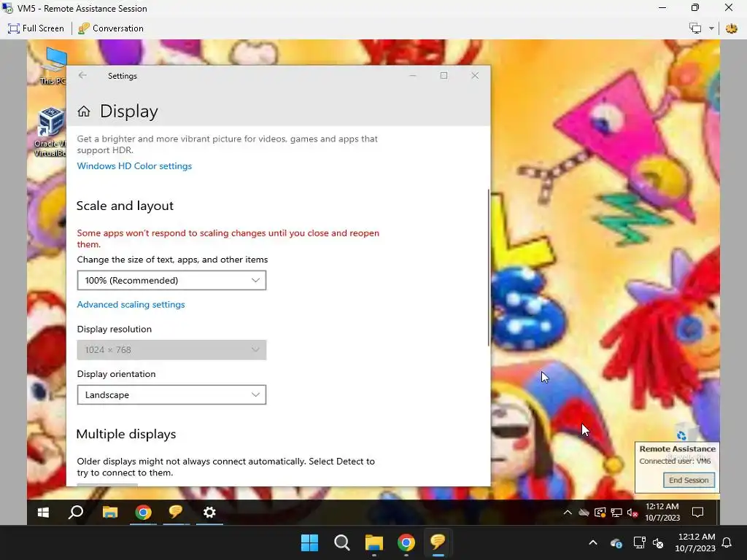Click the muted volume icon in host tray
The image size is (747, 560).
[x=658, y=542]
